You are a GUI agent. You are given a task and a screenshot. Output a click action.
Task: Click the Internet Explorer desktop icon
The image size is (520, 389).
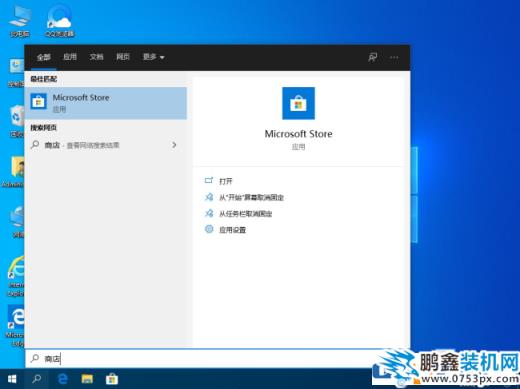15,276
